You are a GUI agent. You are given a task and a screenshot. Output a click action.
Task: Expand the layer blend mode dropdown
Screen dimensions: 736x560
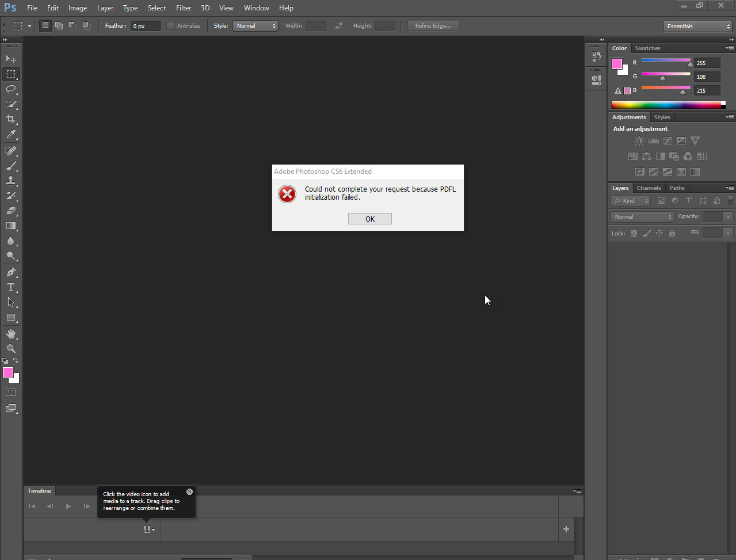point(642,217)
